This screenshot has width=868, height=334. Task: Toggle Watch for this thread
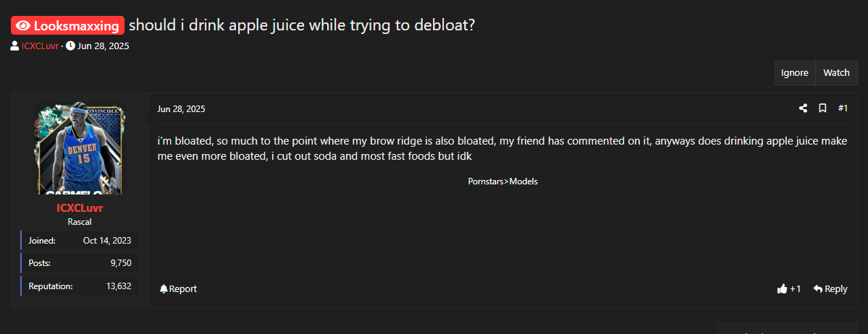(836, 73)
